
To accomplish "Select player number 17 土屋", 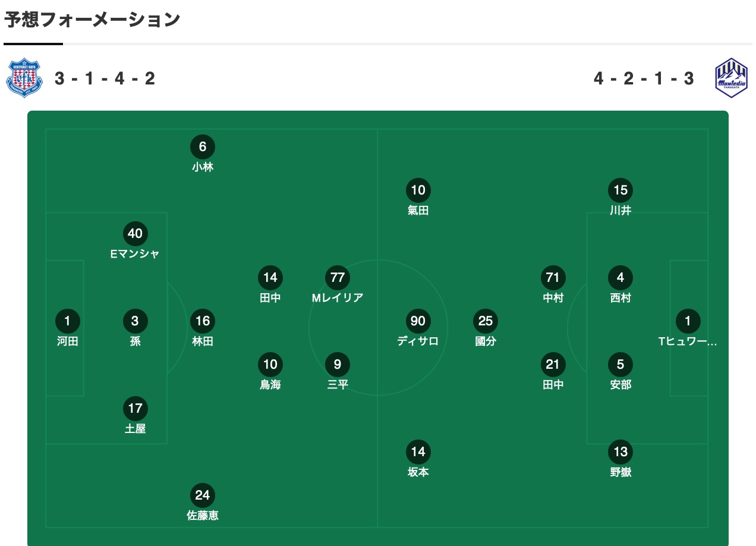I will point(135,416).
